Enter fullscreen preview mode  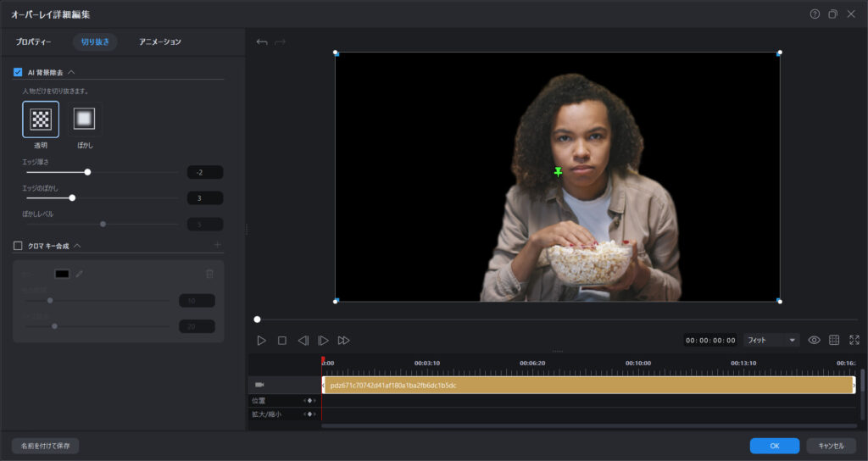tap(854, 340)
